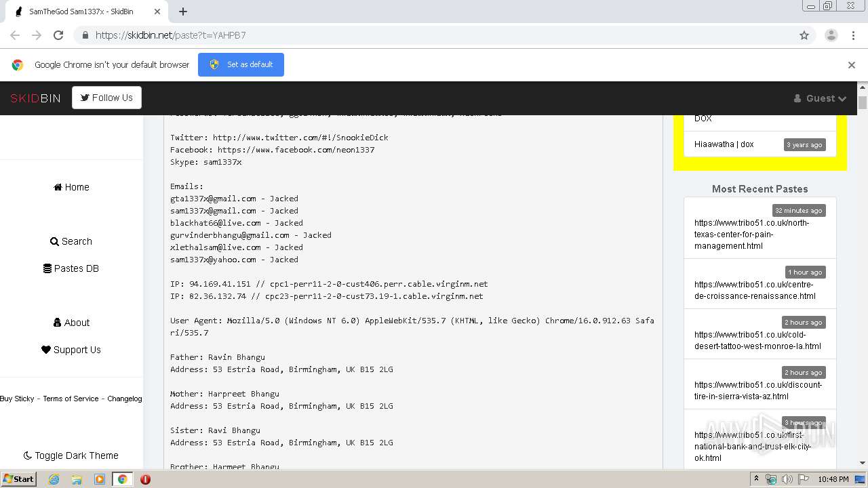868x488 pixels.
Task: Show hidden system tray icons
Action: pos(756,479)
